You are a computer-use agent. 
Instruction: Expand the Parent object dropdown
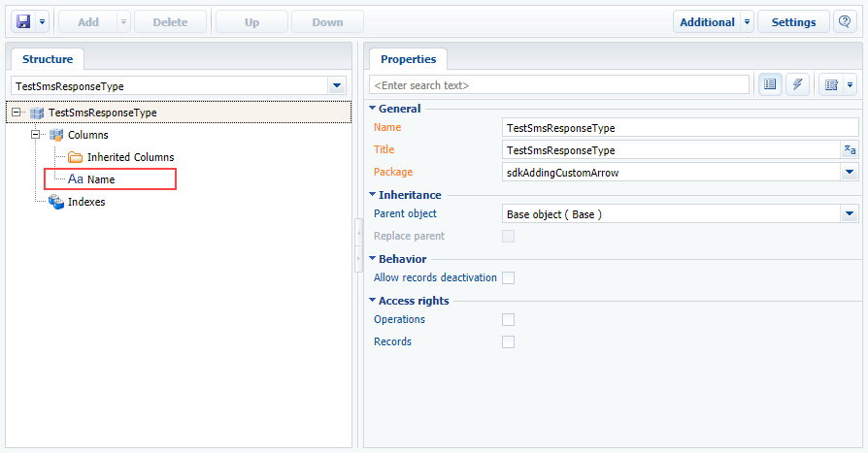click(x=850, y=214)
